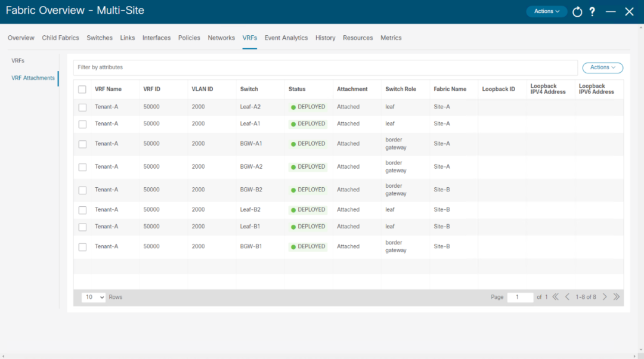The image size is (644, 359).
Task: Sort by the Fabric Name column header
Action: 450,89
